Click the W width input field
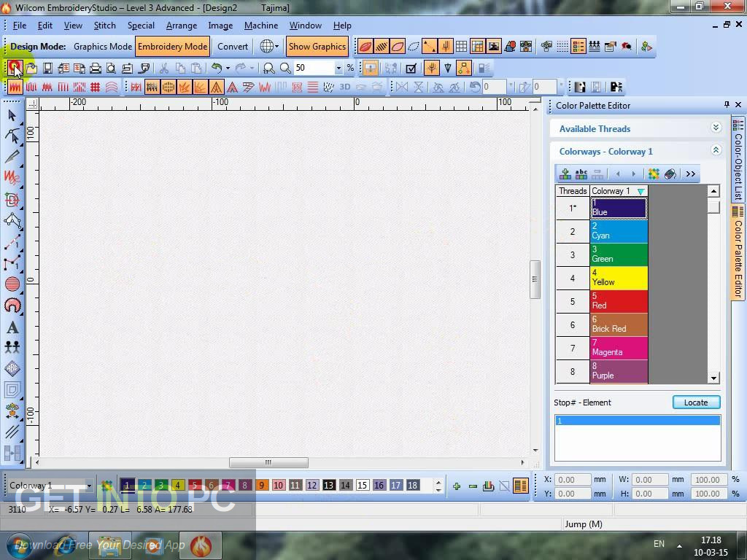The width and height of the screenshot is (747, 560). point(651,480)
